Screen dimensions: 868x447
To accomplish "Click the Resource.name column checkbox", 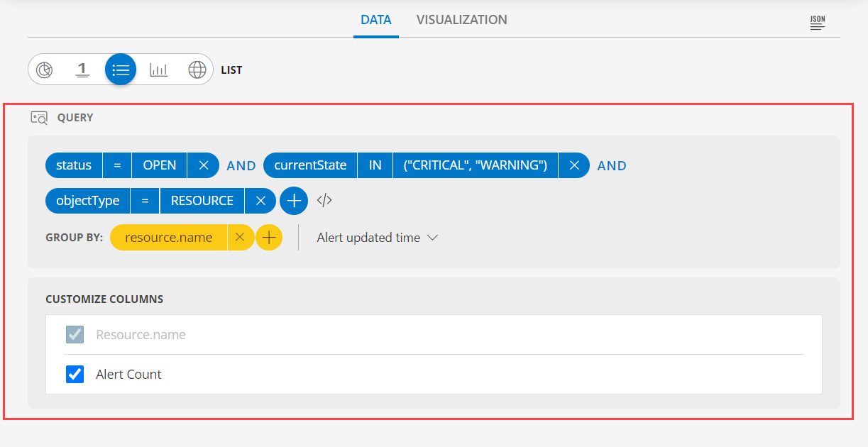I will click(x=75, y=334).
